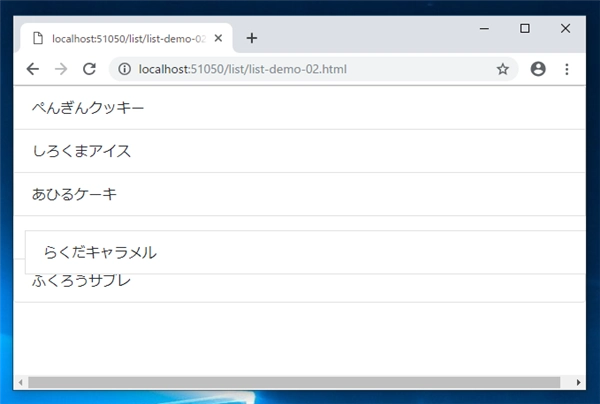Maximize the browser window
This screenshot has width=600, height=404.
[525, 29]
